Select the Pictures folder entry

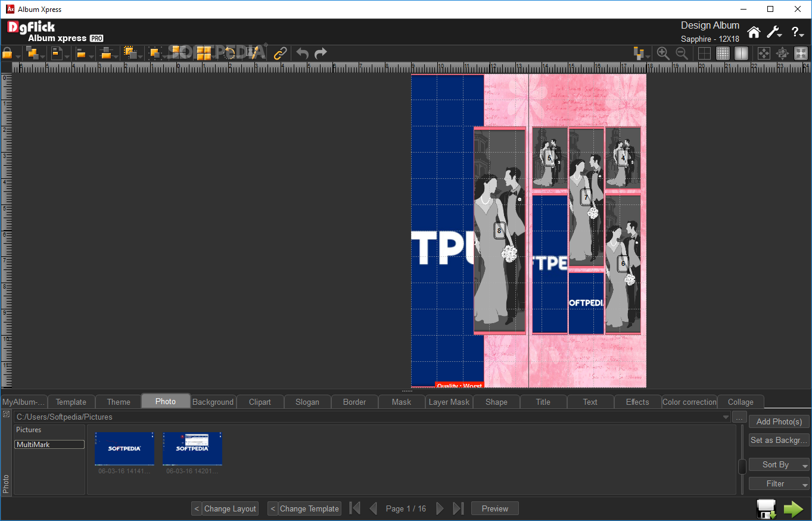coord(29,430)
